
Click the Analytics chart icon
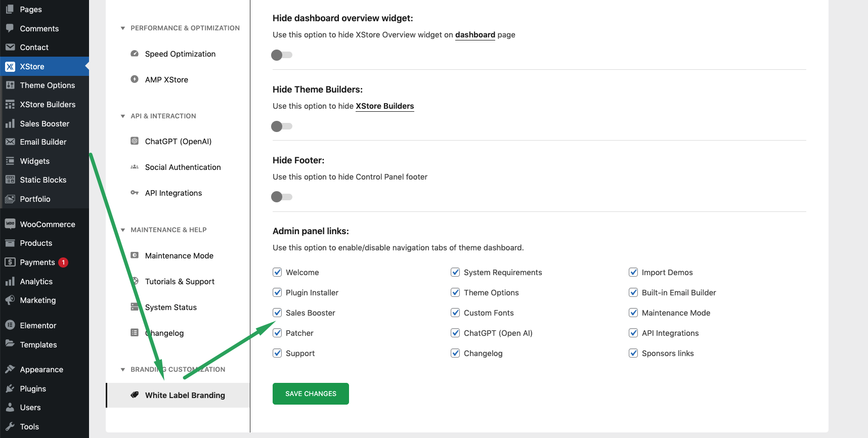[10, 281]
